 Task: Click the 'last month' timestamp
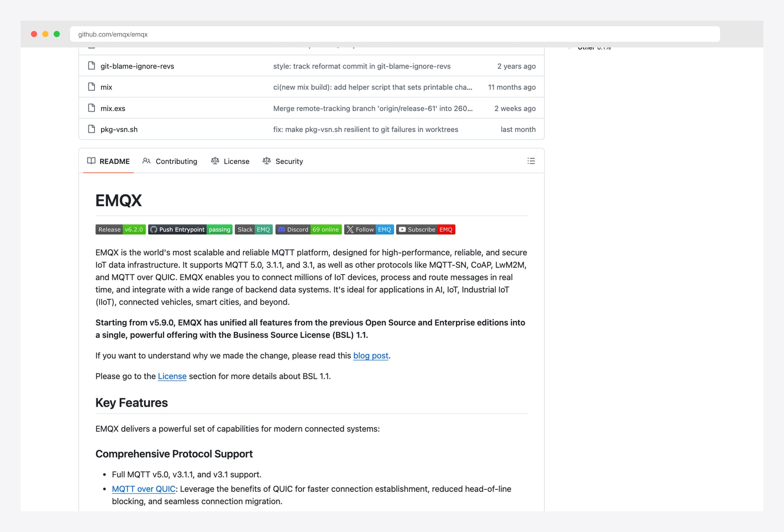(x=518, y=129)
